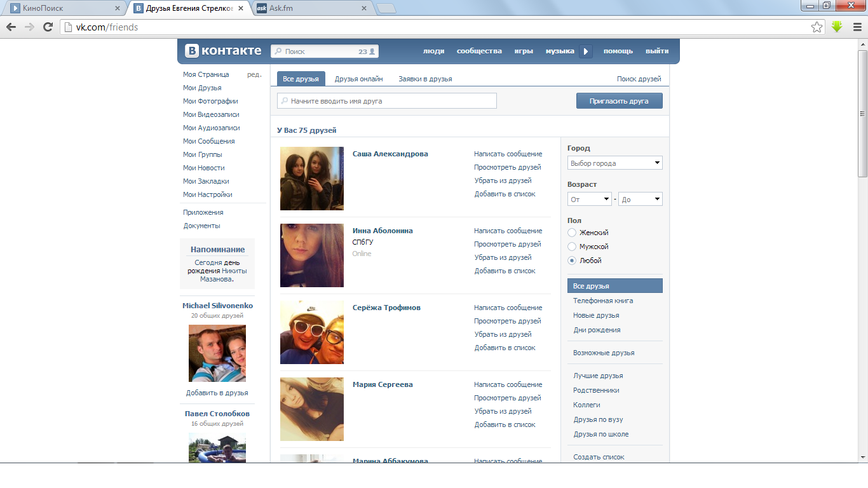Open Инна Аболонина's profile photo

coord(312,255)
